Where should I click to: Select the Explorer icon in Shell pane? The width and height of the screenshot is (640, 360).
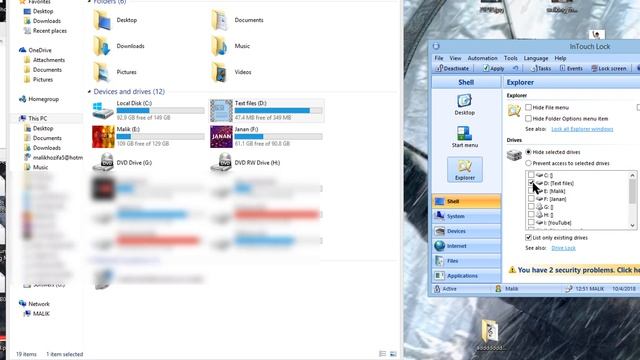[465, 169]
